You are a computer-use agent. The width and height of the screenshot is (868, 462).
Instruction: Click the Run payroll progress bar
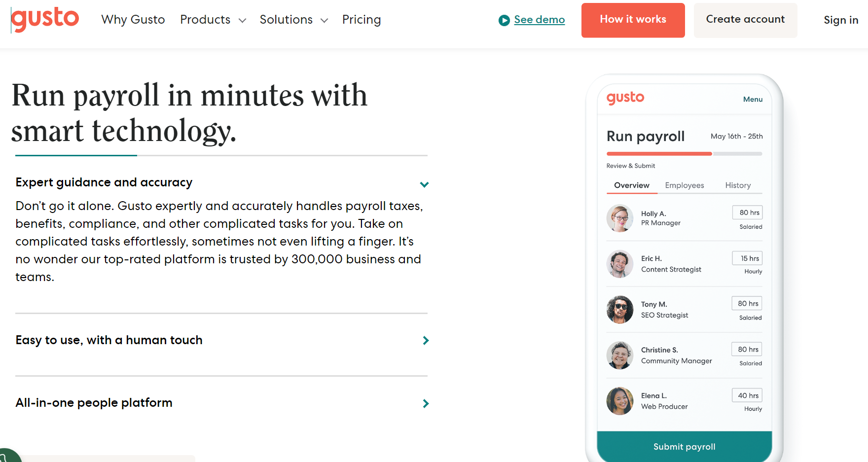coord(685,153)
